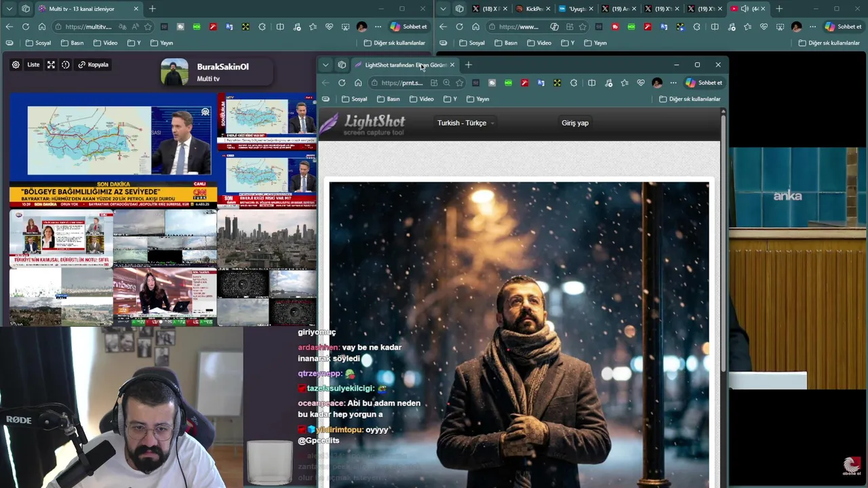Open Y bookmarks folder in Multi tv window
This screenshot has width=868, height=488.
(x=134, y=43)
